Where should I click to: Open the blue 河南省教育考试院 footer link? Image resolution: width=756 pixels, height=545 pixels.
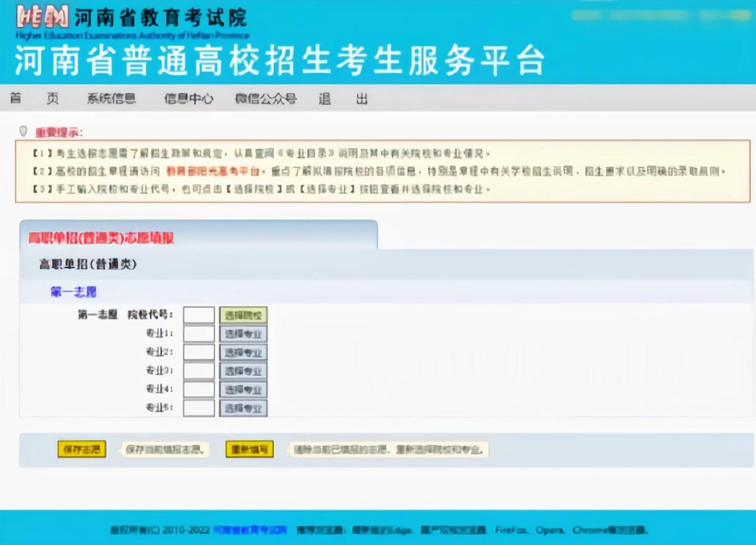[x=250, y=530]
